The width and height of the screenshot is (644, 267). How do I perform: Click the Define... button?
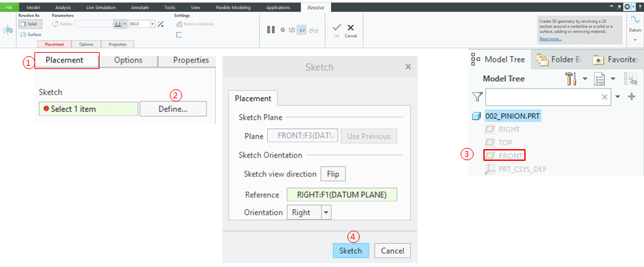(x=173, y=109)
